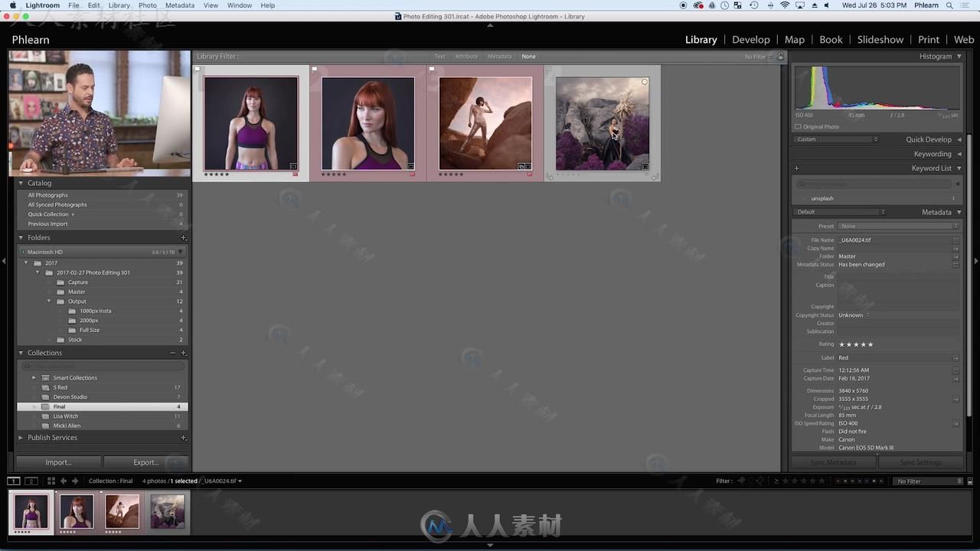This screenshot has width=980, height=551.
Task: Open the Metadata menu in the menu bar
Action: 180,5
